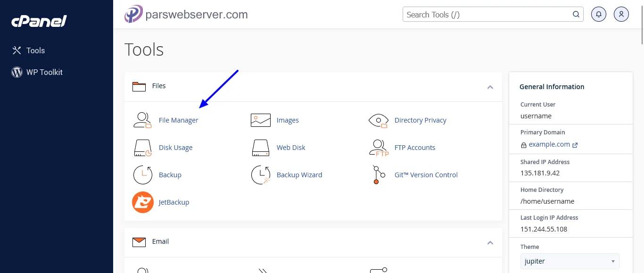Open WP Toolkit from sidebar
This screenshot has width=644, height=273.
pyautogui.click(x=44, y=72)
